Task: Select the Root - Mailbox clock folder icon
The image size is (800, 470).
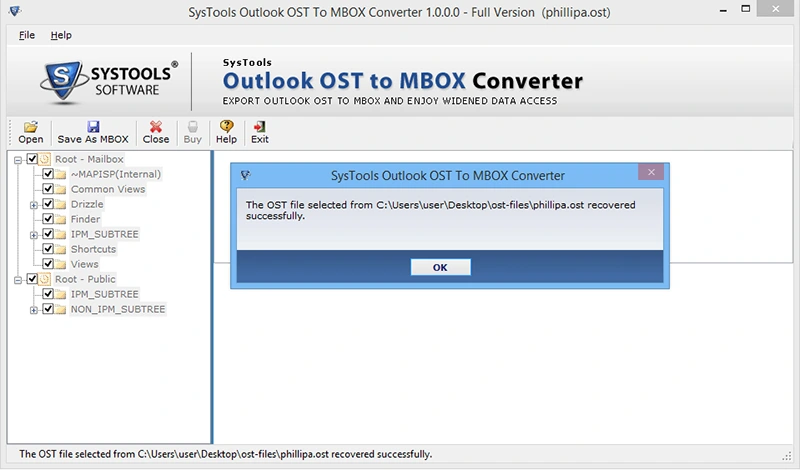Action: click(x=44, y=159)
